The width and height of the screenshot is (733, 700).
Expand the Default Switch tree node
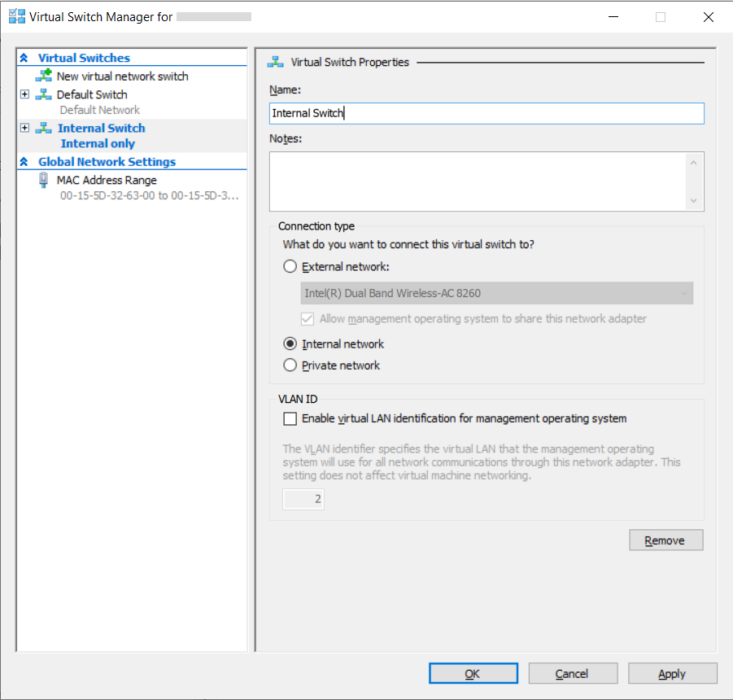(24, 94)
